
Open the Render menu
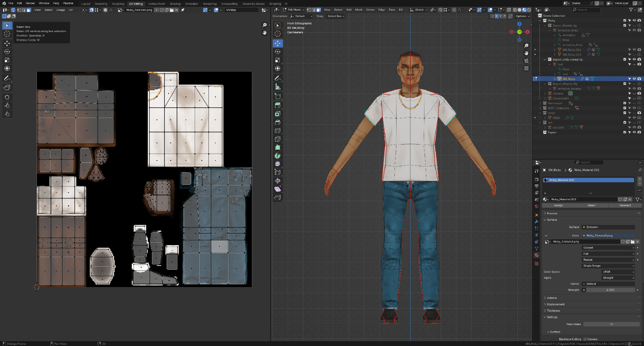30,3
